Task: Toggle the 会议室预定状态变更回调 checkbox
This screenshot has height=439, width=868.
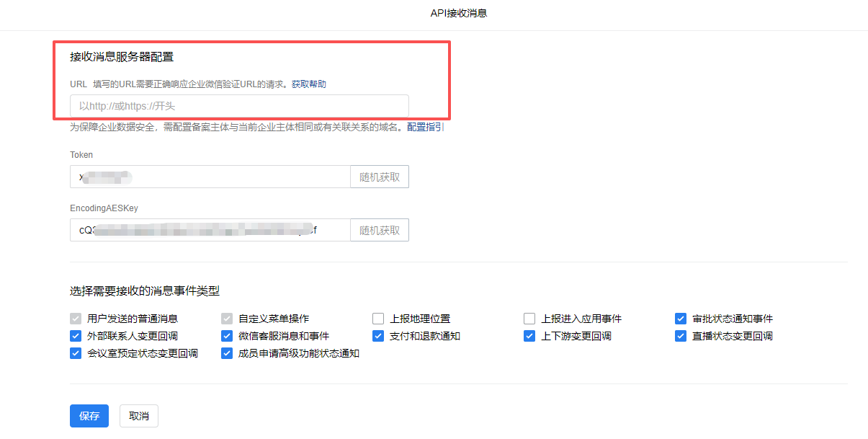Action: click(76, 353)
